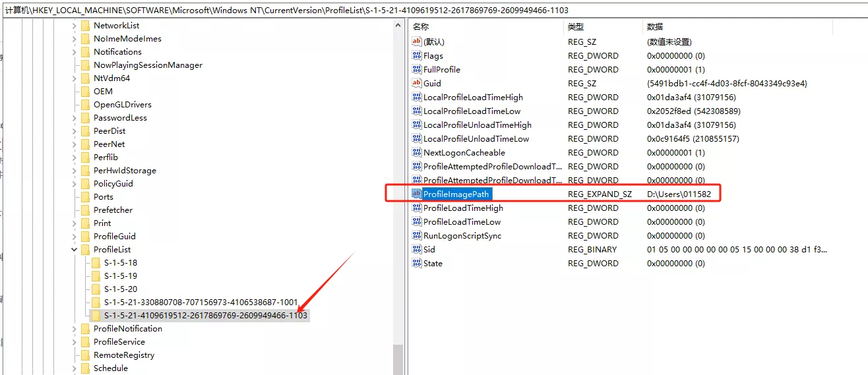Screen dimensions: 868x375
Task: Select the S-1-5-21 key ending in 1001
Action: (201, 302)
